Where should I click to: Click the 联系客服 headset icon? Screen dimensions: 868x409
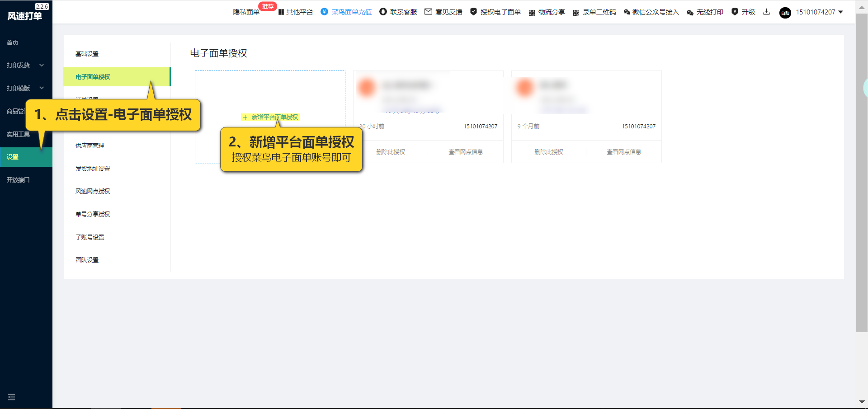(383, 12)
